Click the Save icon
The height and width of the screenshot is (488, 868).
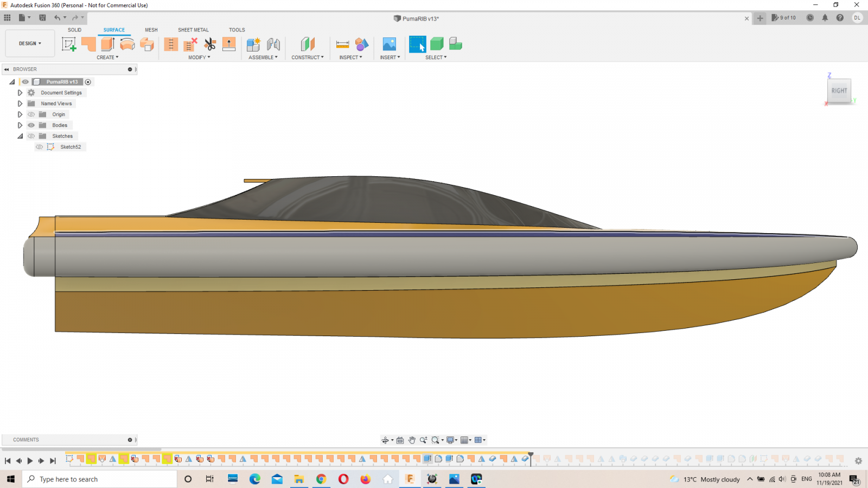click(x=42, y=18)
